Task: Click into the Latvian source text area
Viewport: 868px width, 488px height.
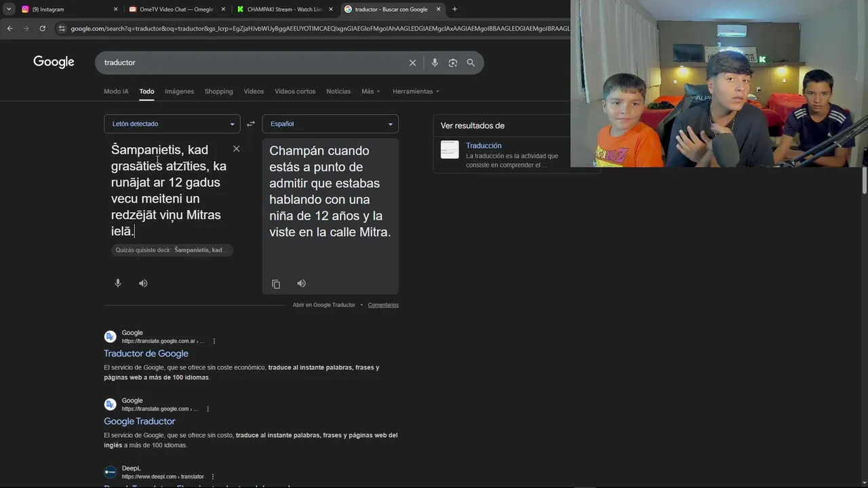Action: pyautogui.click(x=169, y=190)
